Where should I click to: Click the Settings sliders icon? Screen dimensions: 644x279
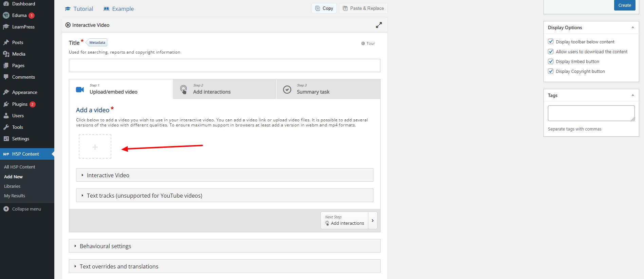coord(6,139)
